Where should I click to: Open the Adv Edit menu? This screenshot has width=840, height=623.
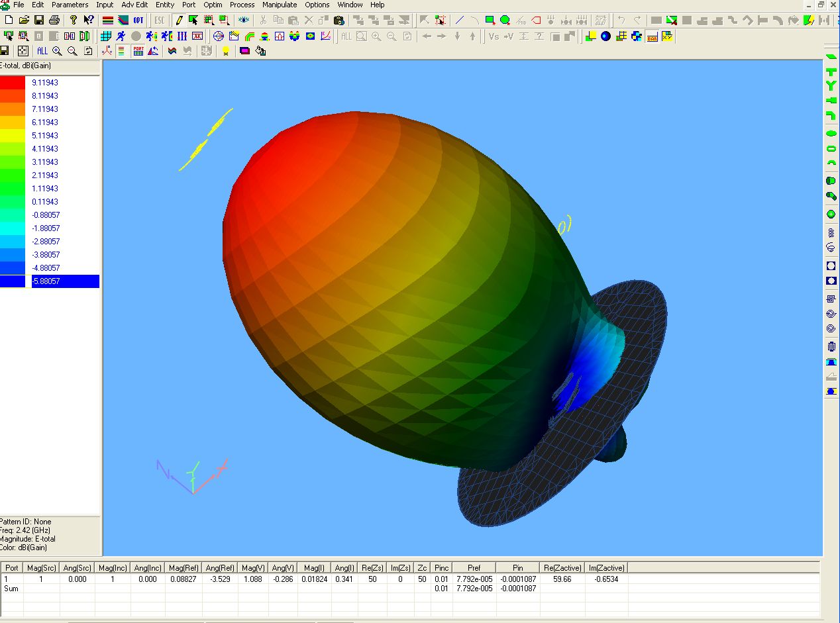(x=134, y=5)
